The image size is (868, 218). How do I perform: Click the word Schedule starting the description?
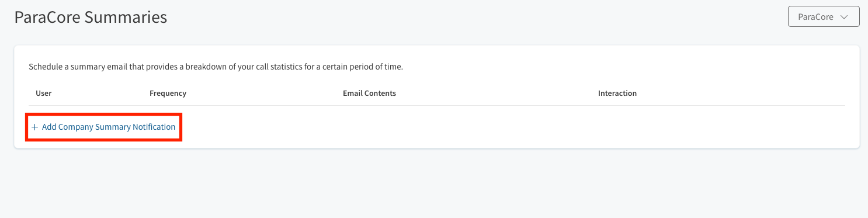click(45, 67)
